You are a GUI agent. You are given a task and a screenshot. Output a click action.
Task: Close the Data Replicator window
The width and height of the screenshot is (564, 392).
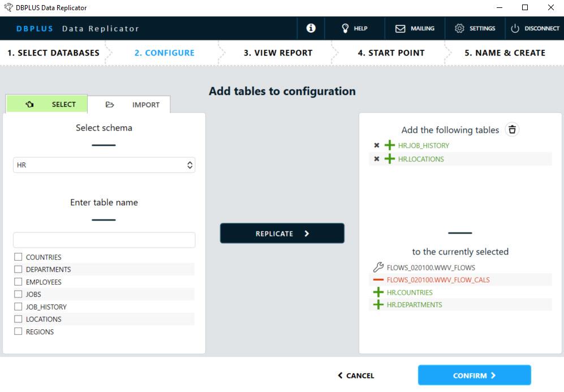550,7
